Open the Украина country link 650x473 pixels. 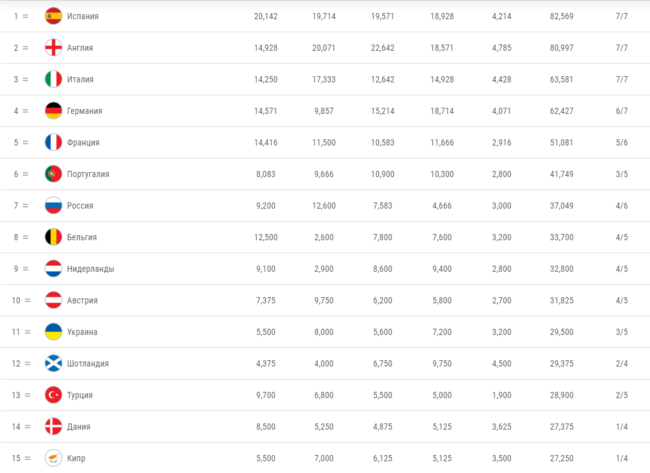(82, 332)
